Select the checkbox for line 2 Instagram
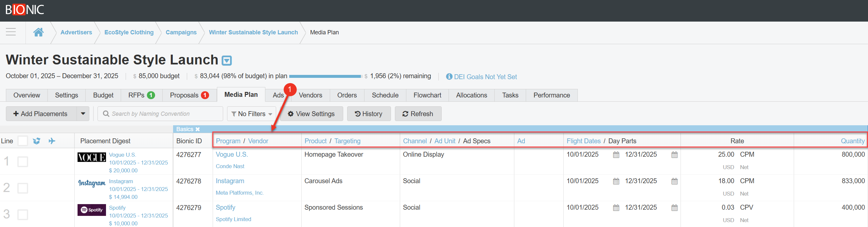This screenshot has height=227, width=868. pos(23,188)
